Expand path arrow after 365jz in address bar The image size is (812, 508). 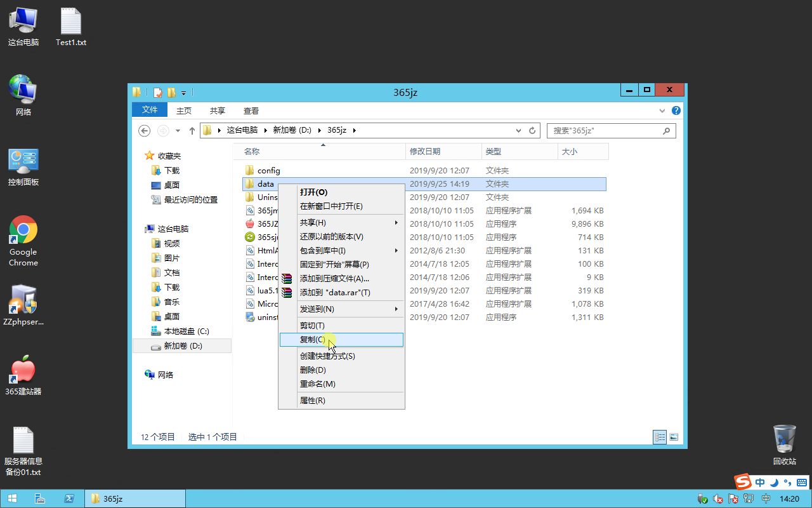(355, 130)
